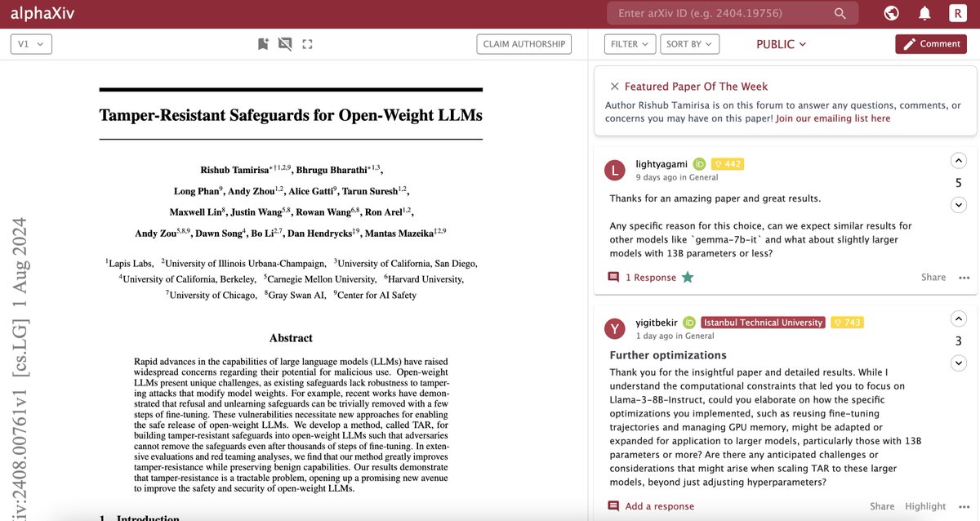Upvote yigitbekir's comment
The width and height of the screenshot is (980, 521).
(959, 319)
